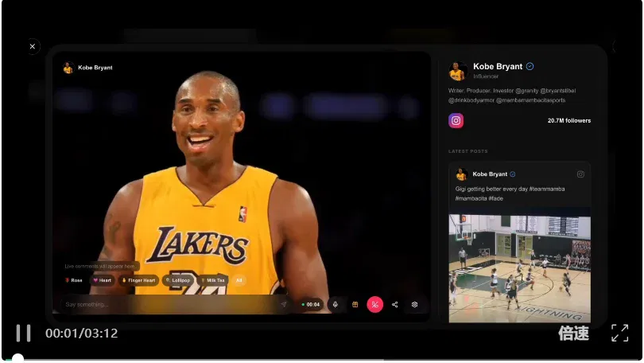This screenshot has height=363, width=644.
Task: Click the Instagram icon on the post card
Action: [x=580, y=174]
